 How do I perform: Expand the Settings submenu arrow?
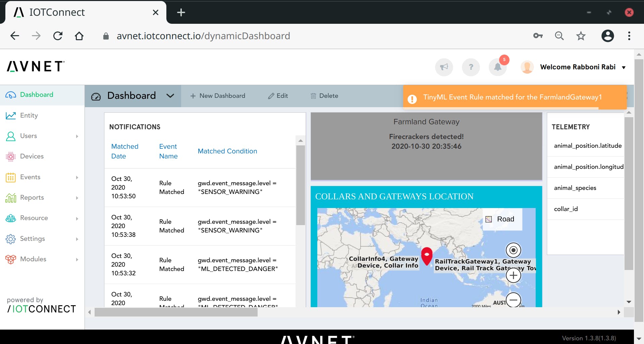click(77, 239)
